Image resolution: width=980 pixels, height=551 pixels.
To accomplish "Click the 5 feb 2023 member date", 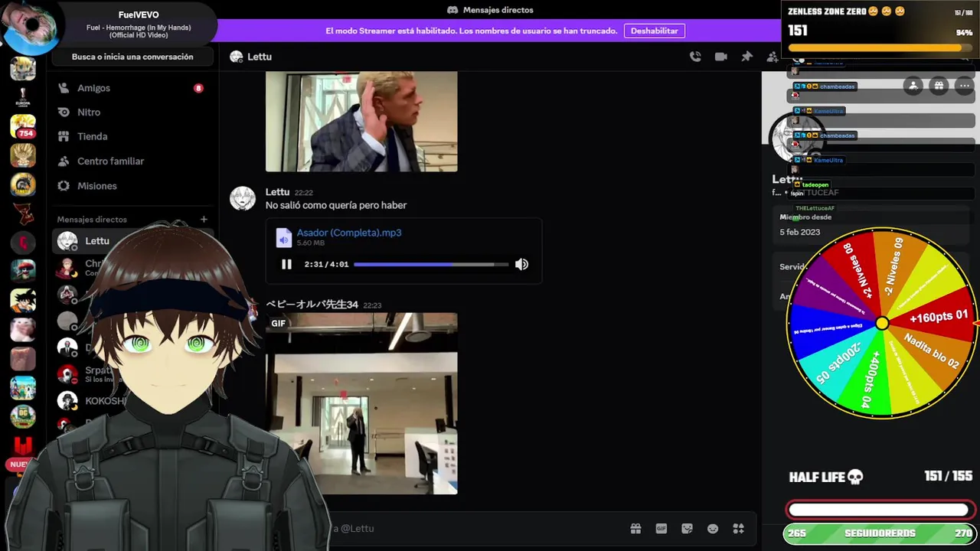I will [800, 232].
